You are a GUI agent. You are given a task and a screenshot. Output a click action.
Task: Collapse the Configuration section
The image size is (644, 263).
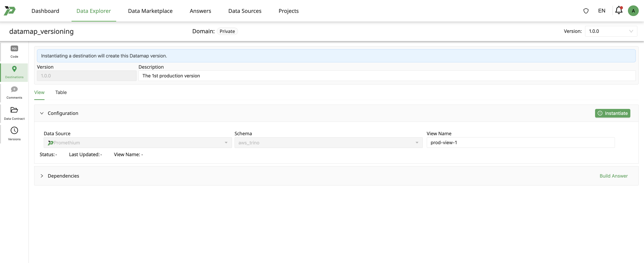pyautogui.click(x=42, y=113)
